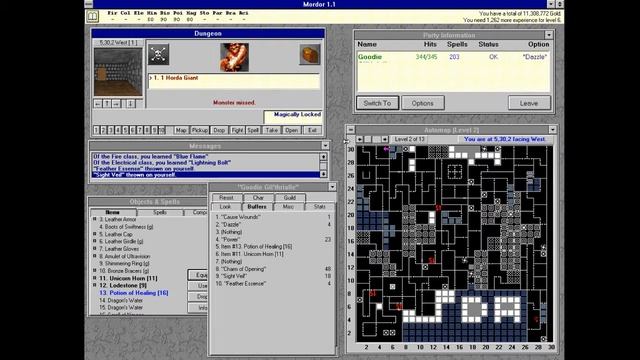Select item 11 Unicorn Horn in inventory
Screen dimensions: 640x360
128,278
